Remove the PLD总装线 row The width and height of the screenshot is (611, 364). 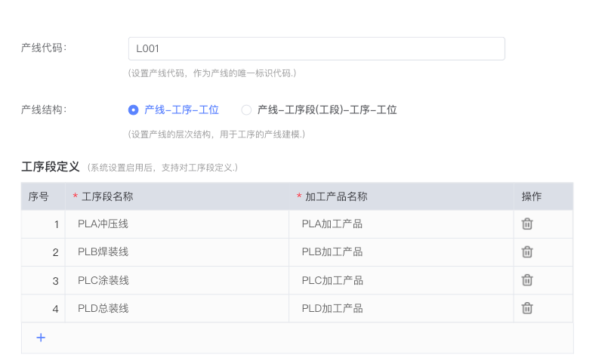527,308
